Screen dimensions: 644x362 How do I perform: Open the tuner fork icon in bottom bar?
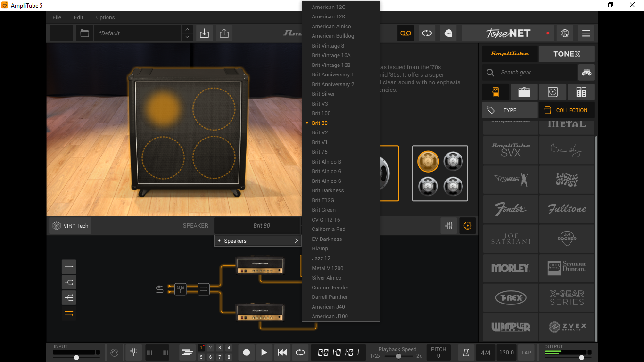point(134,352)
